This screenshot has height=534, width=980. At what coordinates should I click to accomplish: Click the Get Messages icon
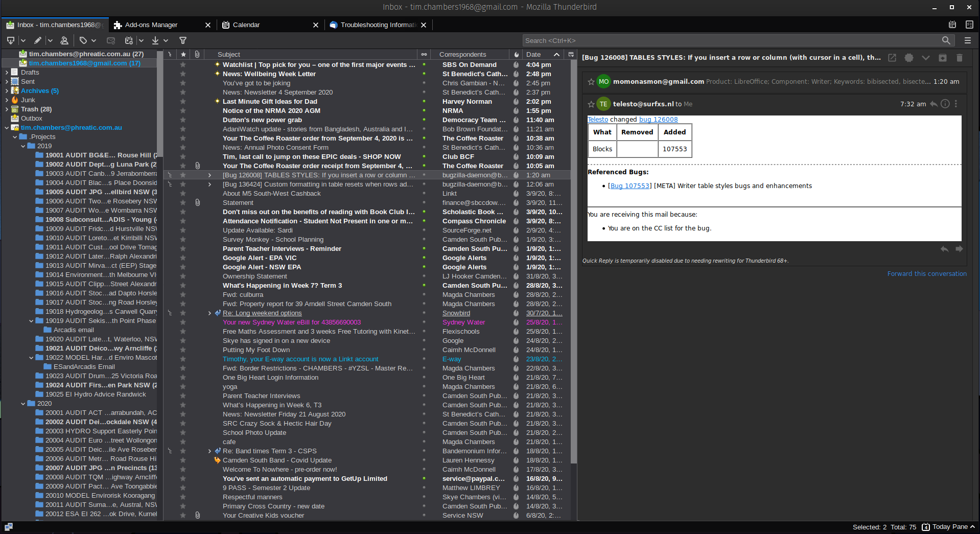coord(10,40)
